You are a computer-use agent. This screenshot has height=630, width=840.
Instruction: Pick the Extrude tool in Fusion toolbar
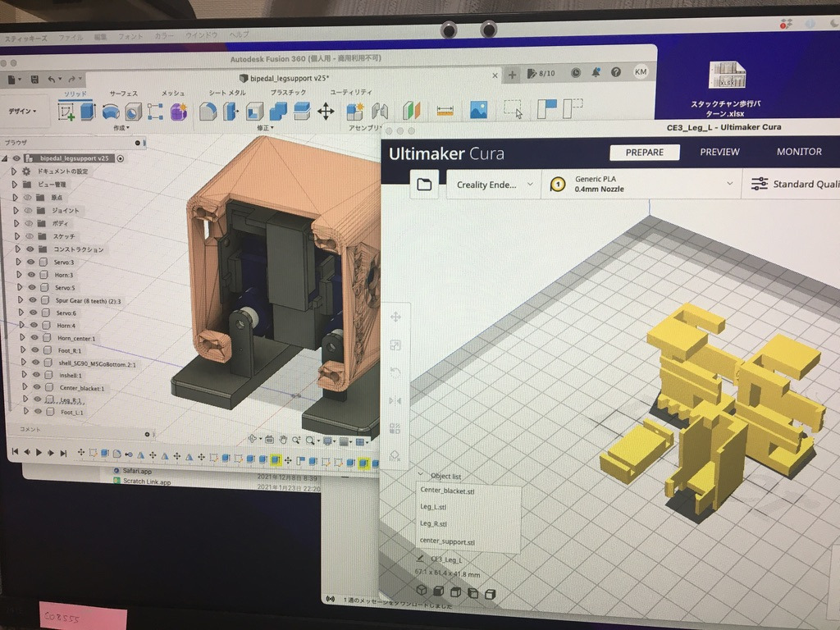pyautogui.click(x=88, y=112)
